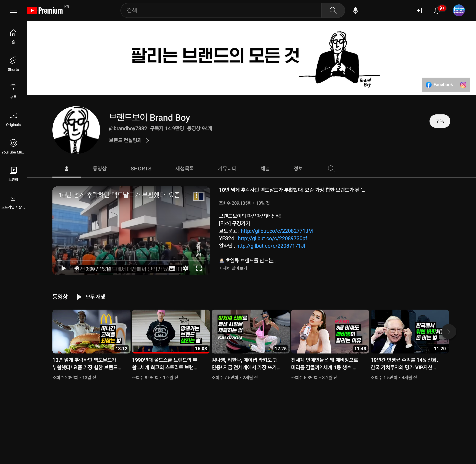
Task: Open the 재생목록 tab
Action: coord(185,169)
